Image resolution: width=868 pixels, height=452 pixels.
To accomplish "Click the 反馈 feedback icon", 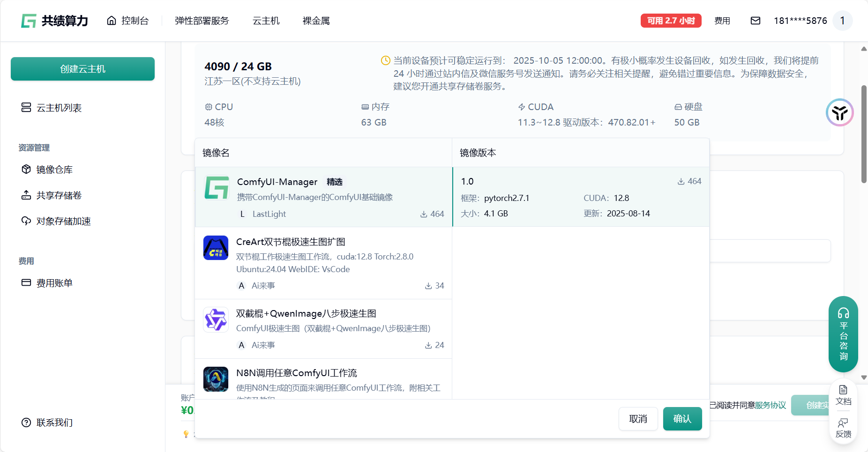I will pyautogui.click(x=843, y=428).
